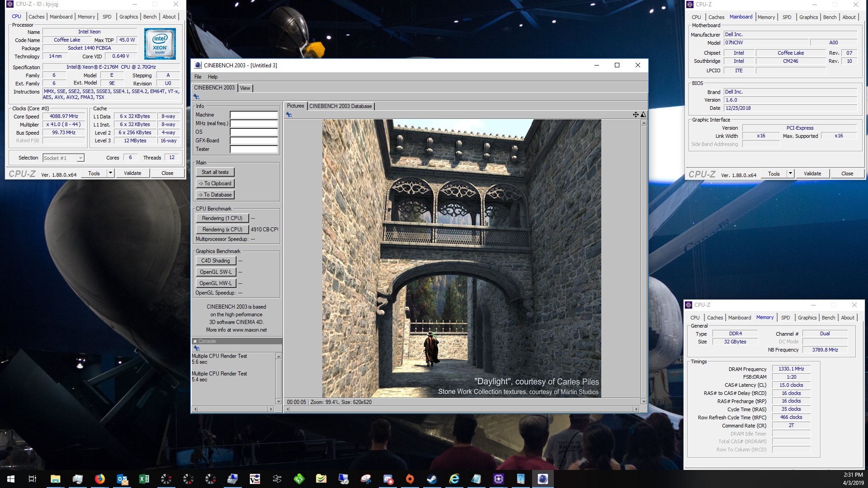Click Validate in the left CPU-Z window
868x488 pixels.
tap(132, 173)
